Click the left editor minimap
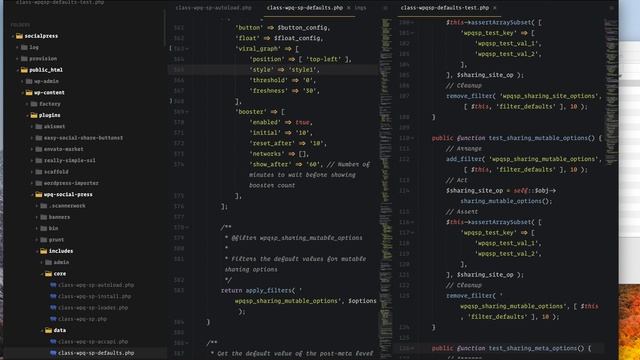The image size is (640, 360). point(386,188)
